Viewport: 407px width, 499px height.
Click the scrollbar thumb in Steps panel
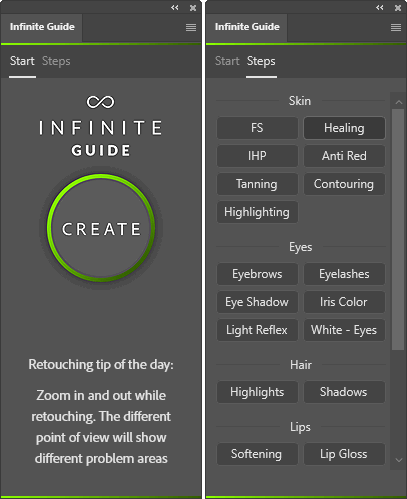click(x=398, y=229)
